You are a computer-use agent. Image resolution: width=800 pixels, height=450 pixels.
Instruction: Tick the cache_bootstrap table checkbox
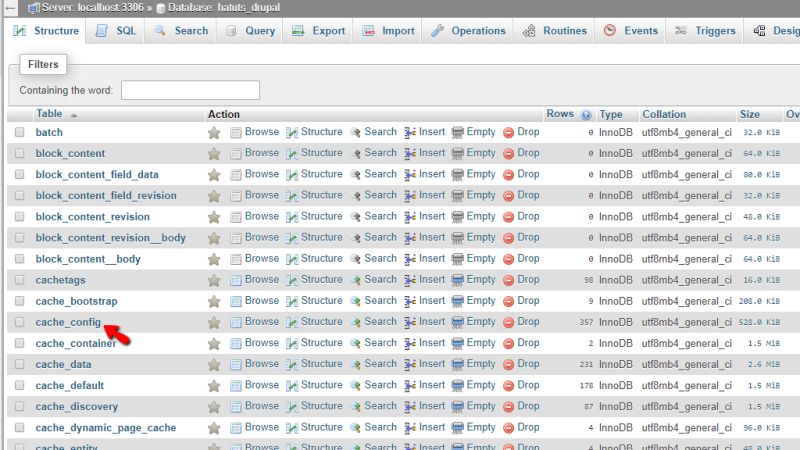[19, 301]
